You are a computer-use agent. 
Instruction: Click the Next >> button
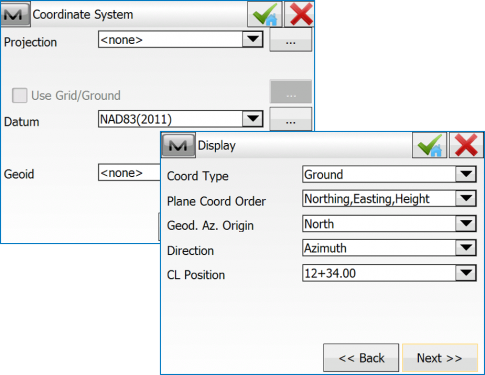(440, 358)
